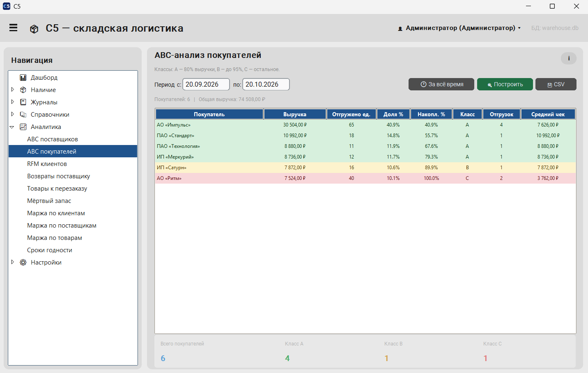Expand the Журналы tree node

(x=12, y=102)
